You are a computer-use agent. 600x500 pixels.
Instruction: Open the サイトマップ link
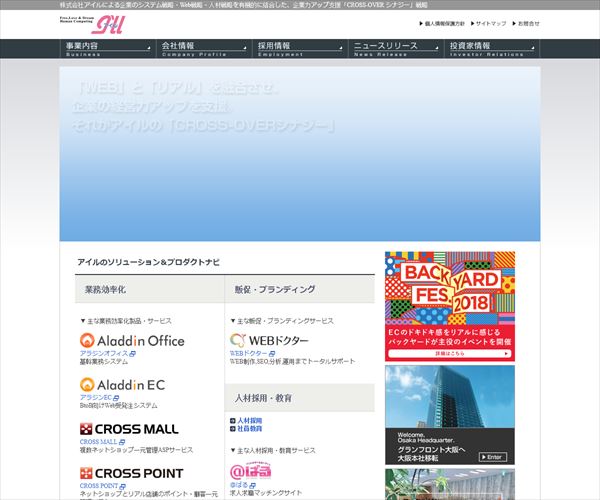tap(494, 22)
